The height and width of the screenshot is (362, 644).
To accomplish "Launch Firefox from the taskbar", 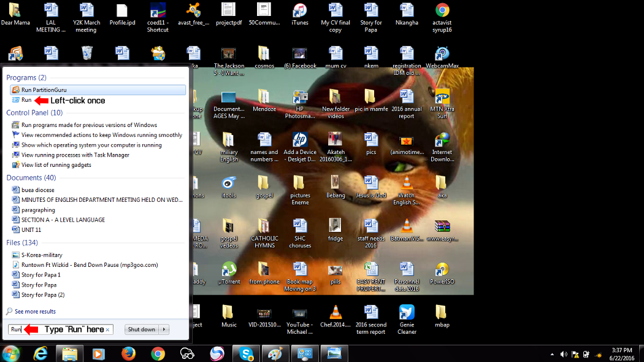I will click(x=128, y=354).
